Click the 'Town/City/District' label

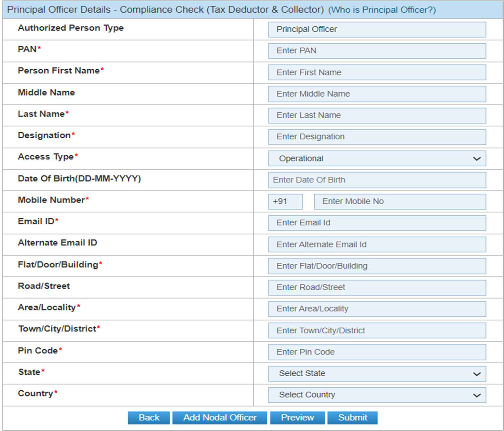57,329
